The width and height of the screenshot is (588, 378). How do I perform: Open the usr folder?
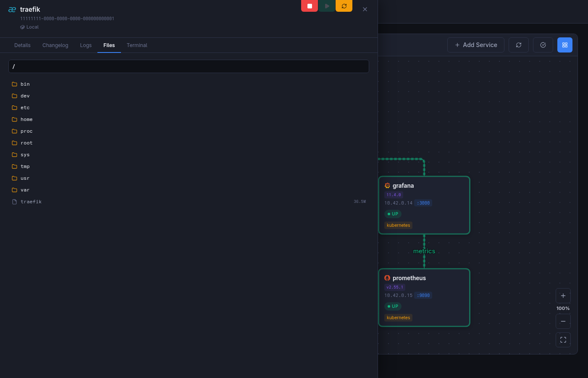pos(189,178)
